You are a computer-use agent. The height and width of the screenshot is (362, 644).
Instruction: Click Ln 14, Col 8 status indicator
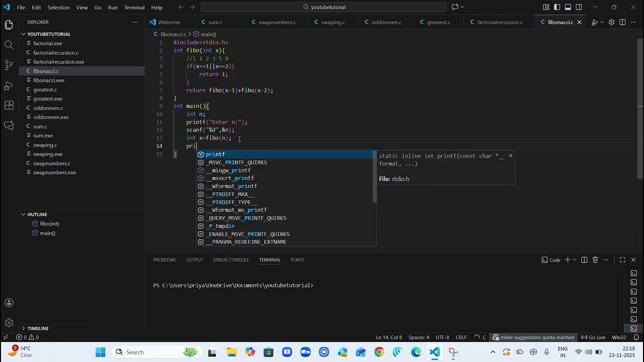pos(389,337)
